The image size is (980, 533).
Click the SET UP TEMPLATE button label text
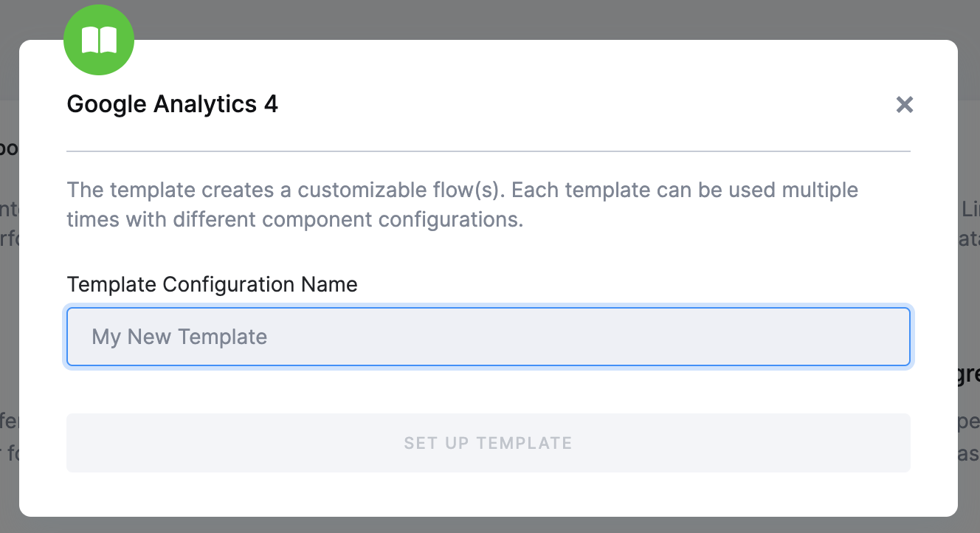coord(488,443)
